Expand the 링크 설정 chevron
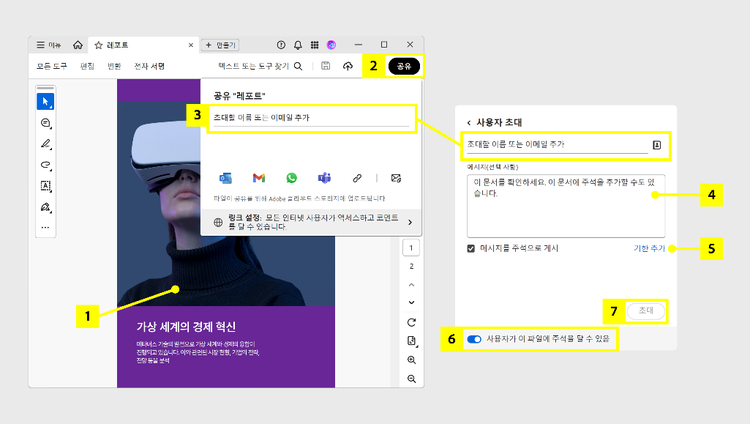The width and height of the screenshot is (750, 424). 410,222
